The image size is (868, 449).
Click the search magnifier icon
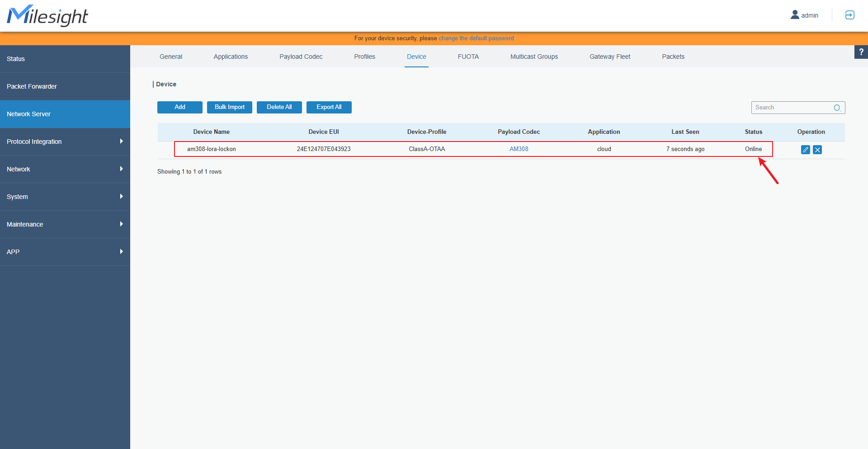[x=837, y=108]
